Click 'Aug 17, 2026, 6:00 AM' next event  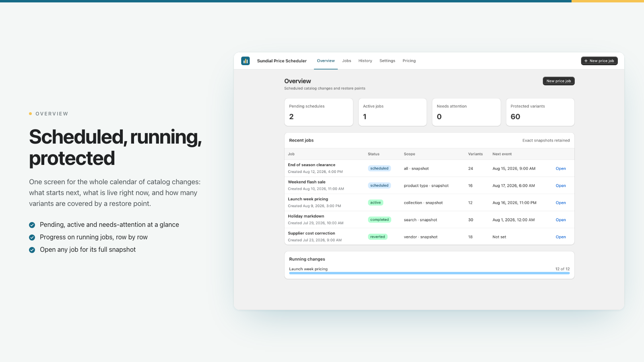tap(514, 186)
